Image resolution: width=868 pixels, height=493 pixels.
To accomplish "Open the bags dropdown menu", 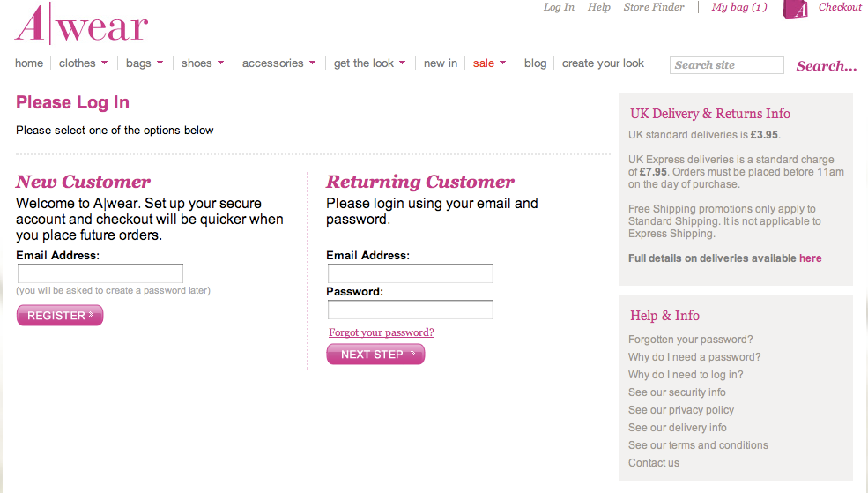I will [x=145, y=63].
